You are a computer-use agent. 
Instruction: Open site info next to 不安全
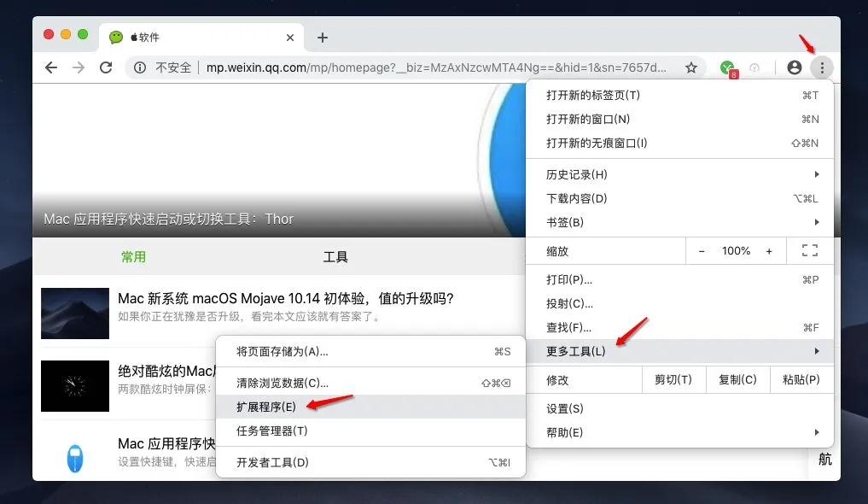pyautogui.click(x=140, y=67)
